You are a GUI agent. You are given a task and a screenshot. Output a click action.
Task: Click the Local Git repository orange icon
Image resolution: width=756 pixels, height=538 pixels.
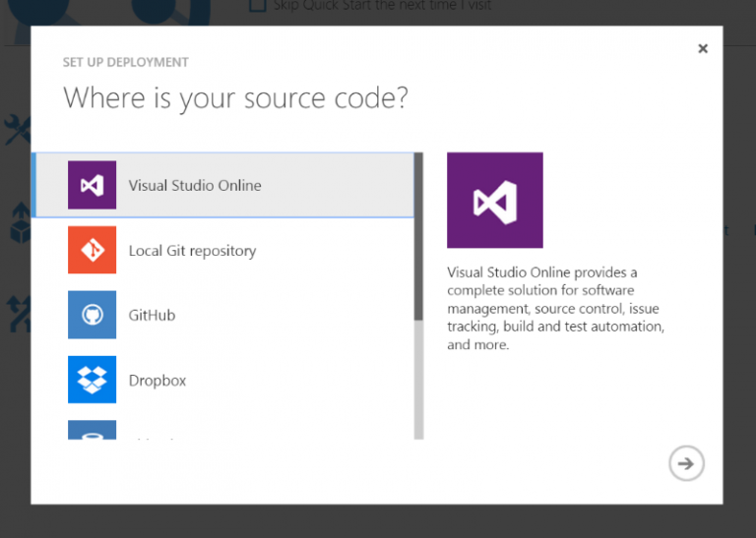pos(92,250)
